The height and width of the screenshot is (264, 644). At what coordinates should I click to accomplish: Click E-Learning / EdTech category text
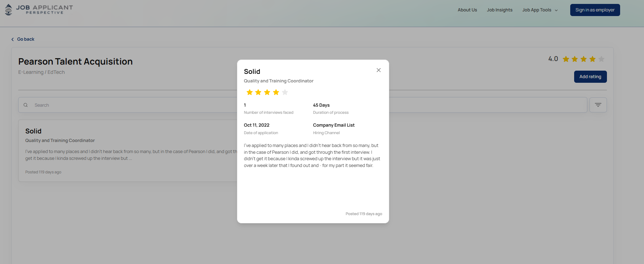click(x=41, y=72)
